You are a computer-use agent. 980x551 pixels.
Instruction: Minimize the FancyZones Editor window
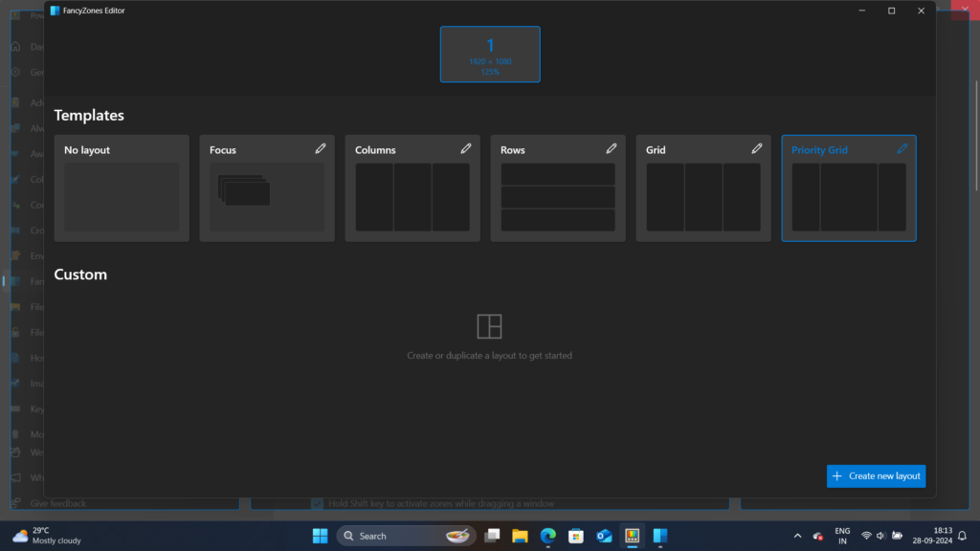(862, 11)
